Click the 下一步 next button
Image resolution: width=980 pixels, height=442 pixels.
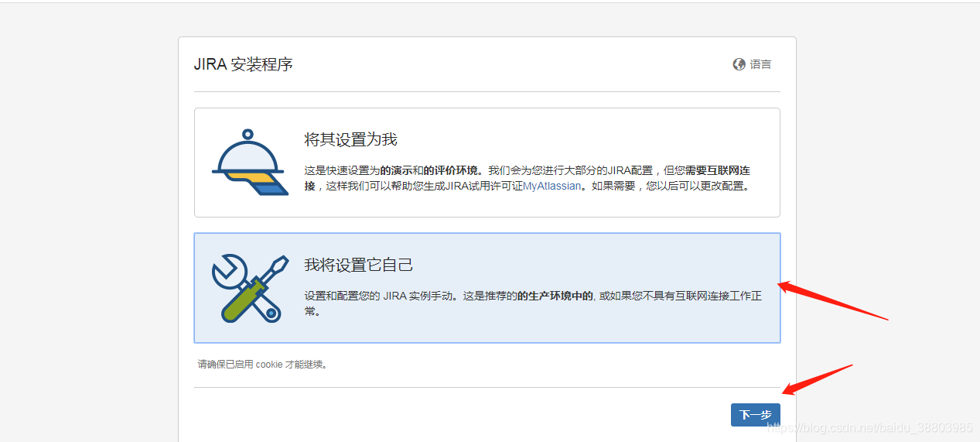click(x=755, y=415)
